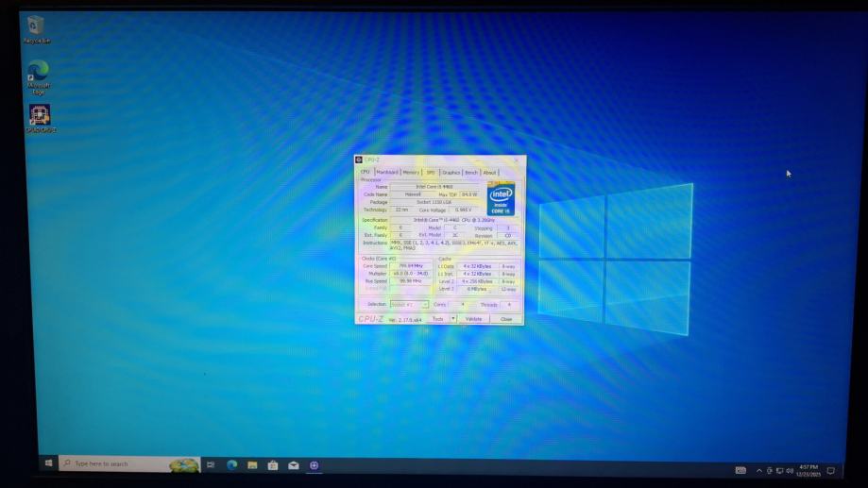The width and height of the screenshot is (868, 488).
Task: Click the Level 3 cache size value
Action: click(x=478, y=289)
